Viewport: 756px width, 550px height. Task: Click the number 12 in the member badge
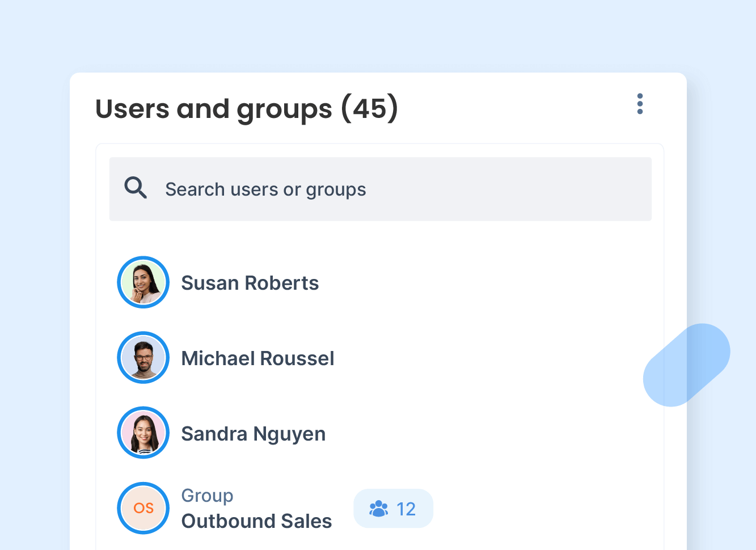(x=406, y=509)
